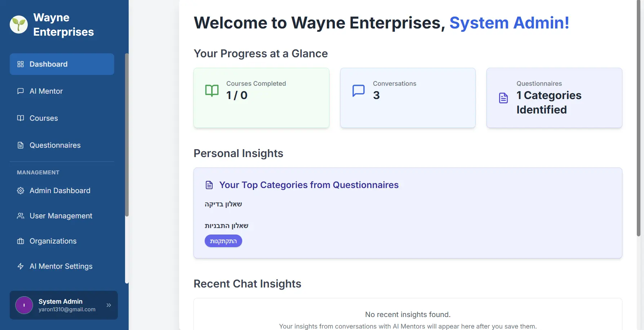Click the Dashboard grid icon in sidebar
The image size is (644, 330).
click(x=21, y=64)
